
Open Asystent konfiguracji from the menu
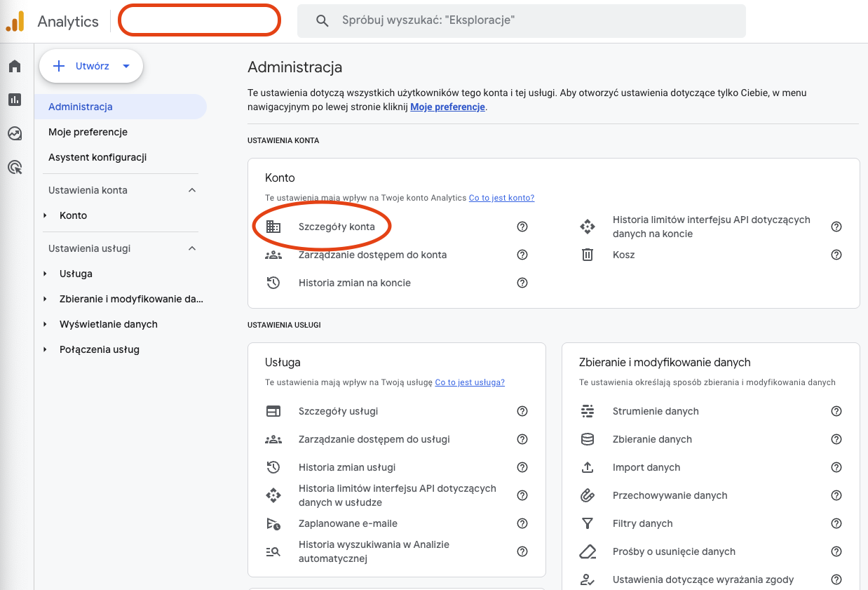(x=98, y=157)
